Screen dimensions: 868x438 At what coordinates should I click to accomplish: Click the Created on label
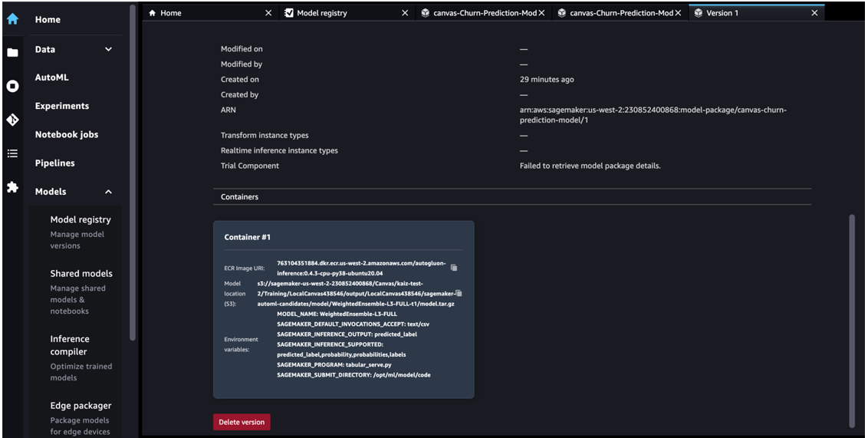point(240,79)
